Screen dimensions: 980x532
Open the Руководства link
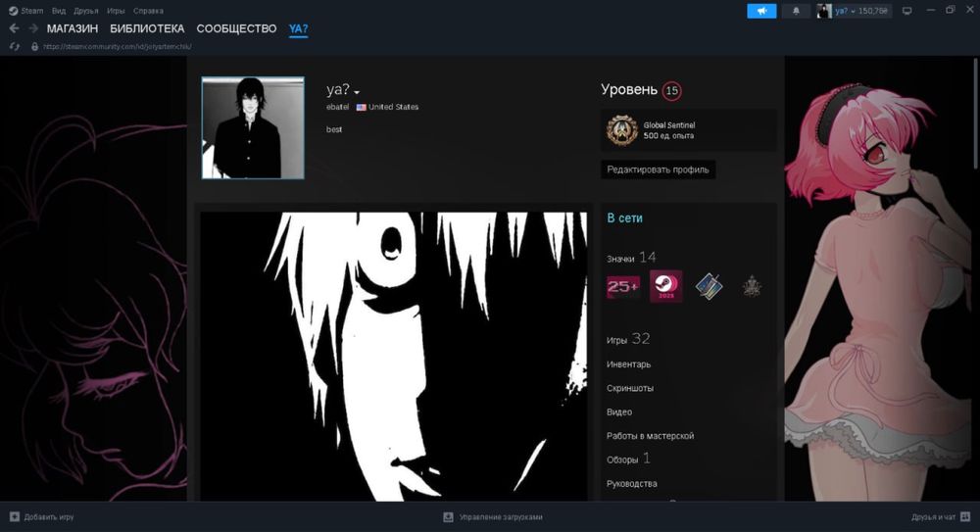(x=632, y=484)
